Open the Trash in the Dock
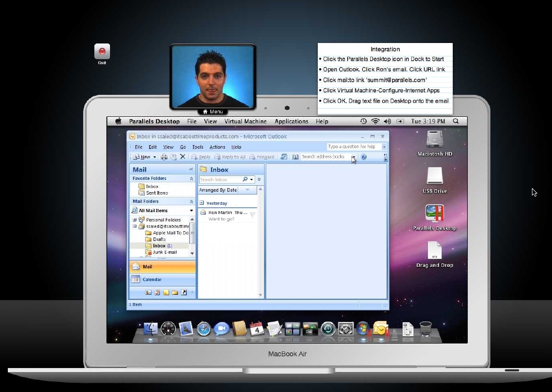552x392 pixels. point(426,329)
